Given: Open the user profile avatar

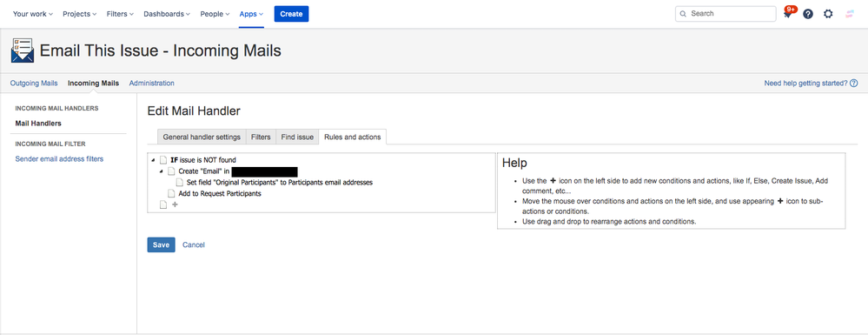Looking at the screenshot, I should [850, 14].
